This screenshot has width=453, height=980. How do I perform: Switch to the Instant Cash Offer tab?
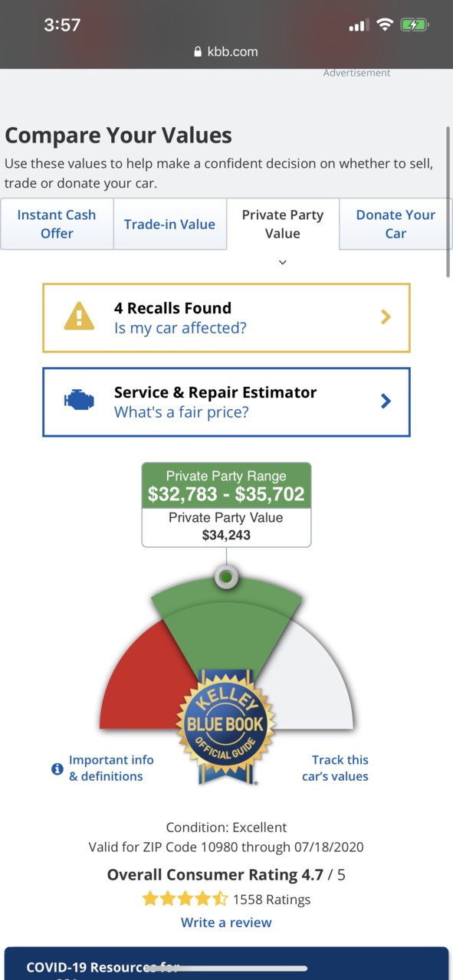(57, 224)
